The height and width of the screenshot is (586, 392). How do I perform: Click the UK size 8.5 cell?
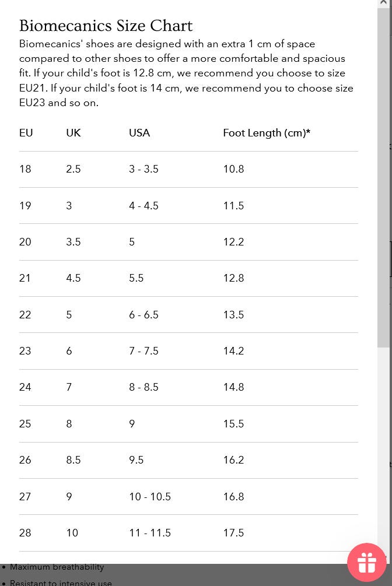point(73,460)
